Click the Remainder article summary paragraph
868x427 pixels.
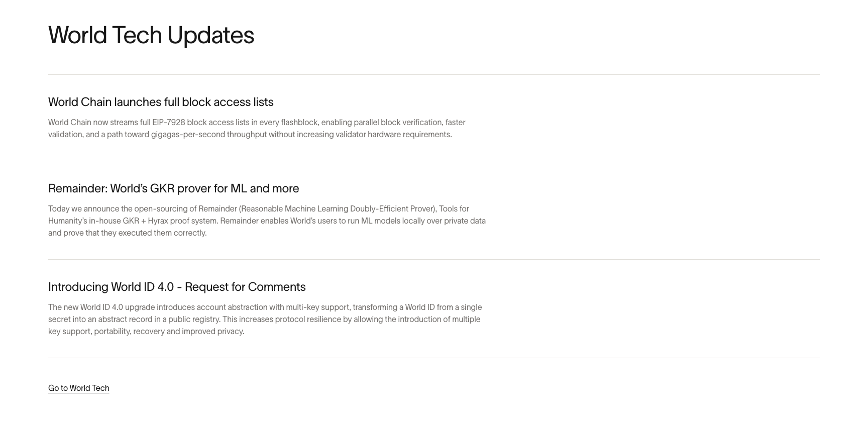point(267,221)
